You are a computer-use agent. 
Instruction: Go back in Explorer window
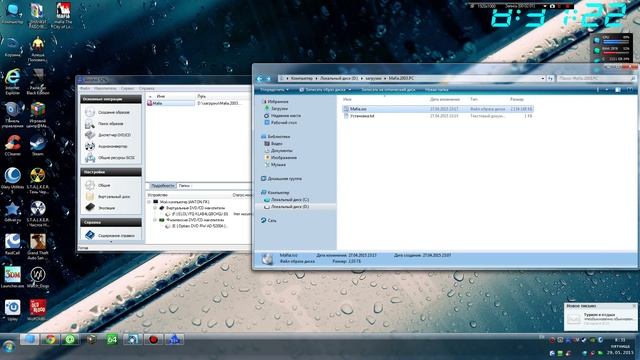[x=260, y=78]
